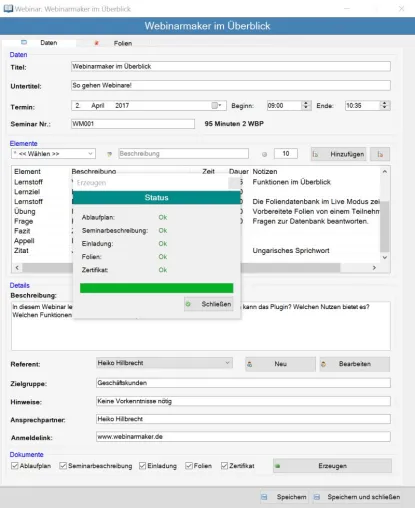Toggle the Folien document checkbox
The height and width of the screenshot is (508, 415).
pyautogui.click(x=189, y=466)
